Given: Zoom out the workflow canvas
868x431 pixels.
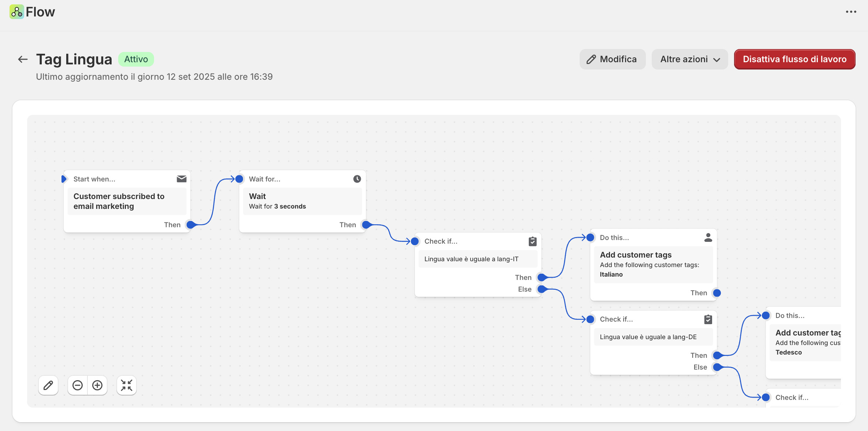Looking at the screenshot, I should point(78,385).
